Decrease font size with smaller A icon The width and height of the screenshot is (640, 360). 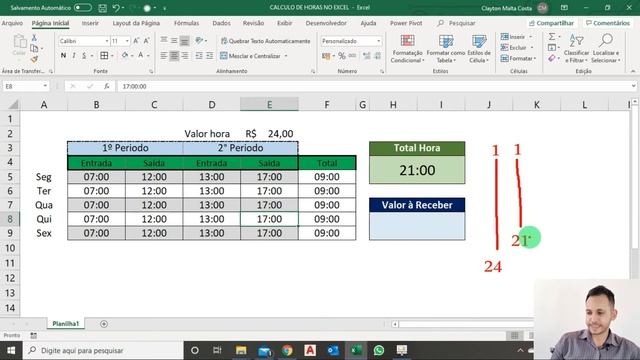[147, 41]
